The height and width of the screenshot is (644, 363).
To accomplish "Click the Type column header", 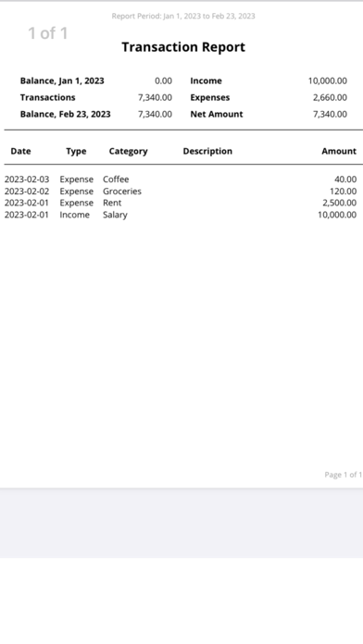I will click(x=76, y=151).
